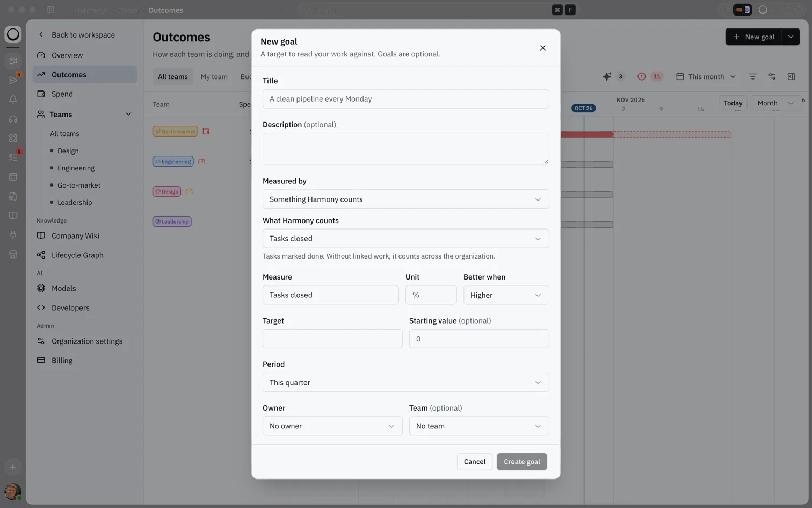This screenshot has width=812, height=508.
Task: Select All teams under Teams
Action: (64, 133)
